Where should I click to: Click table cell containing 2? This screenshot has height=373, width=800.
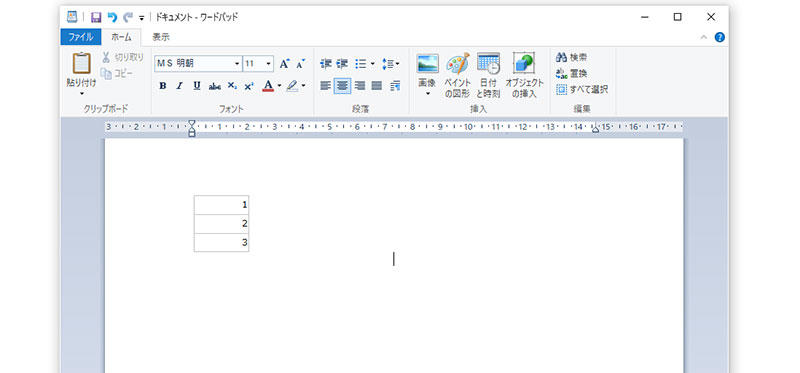click(221, 223)
